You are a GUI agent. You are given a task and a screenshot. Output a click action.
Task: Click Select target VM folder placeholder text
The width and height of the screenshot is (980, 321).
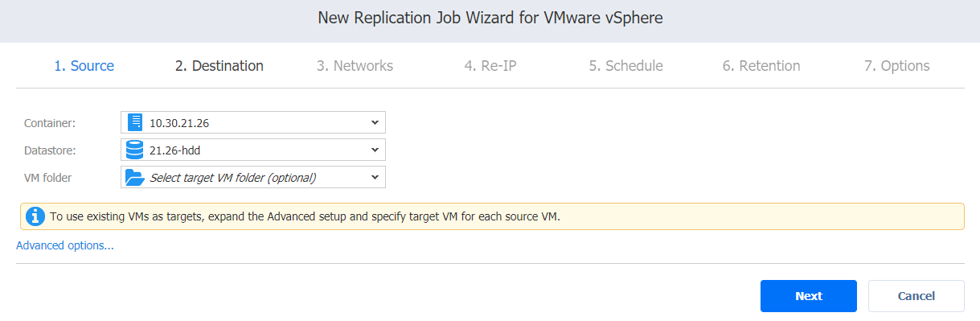tap(233, 178)
